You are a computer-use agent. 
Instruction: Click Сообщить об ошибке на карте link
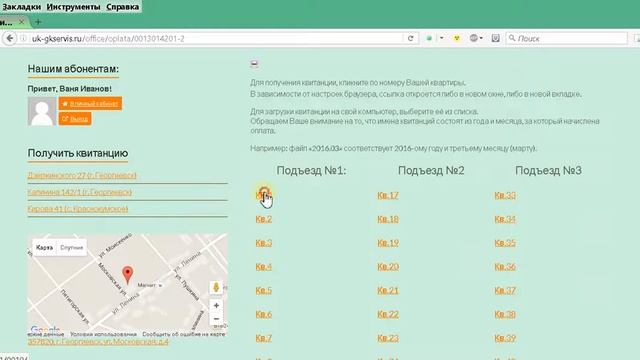click(184, 334)
